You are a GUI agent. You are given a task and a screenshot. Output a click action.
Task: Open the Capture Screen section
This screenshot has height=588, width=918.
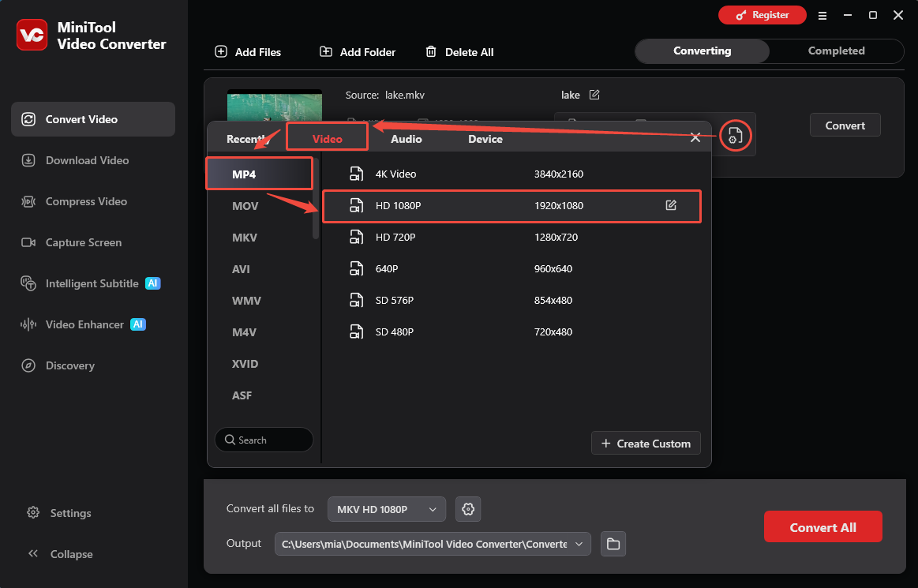pyautogui.click(x=93, y=242)
